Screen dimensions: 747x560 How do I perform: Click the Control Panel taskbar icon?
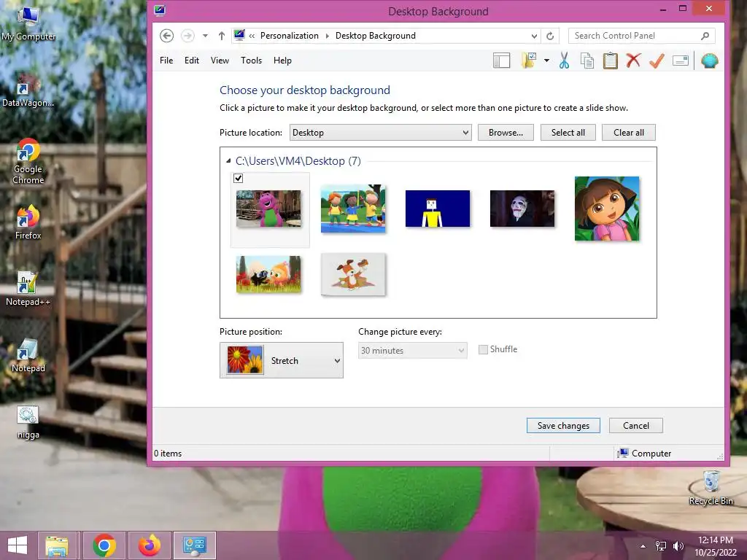pyautogui.click(x=195, y=545)
